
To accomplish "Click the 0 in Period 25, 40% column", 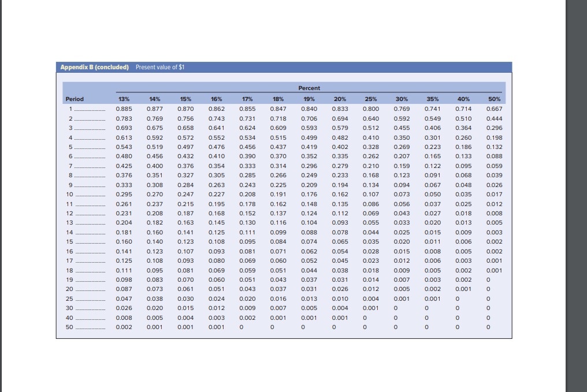I will coord(458,299).
